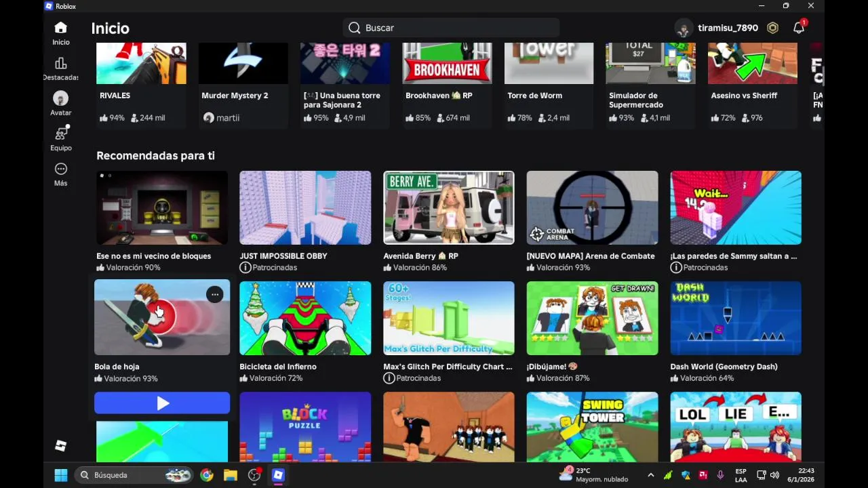Click the Bola de hoja title text
868x488 pixels.
pyautogui.click(x=117, y=367)
